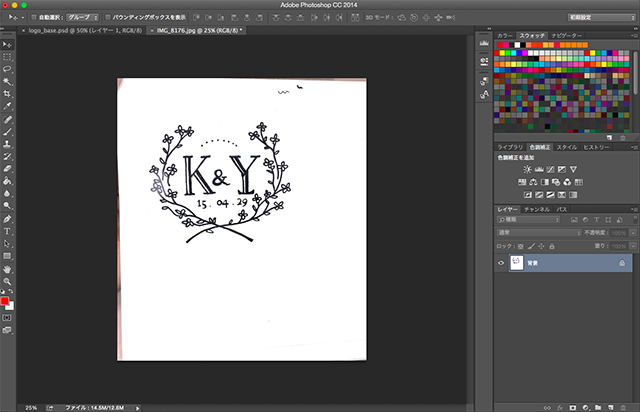Open the 初期設定 workspace dropdown

click(602, 17)
